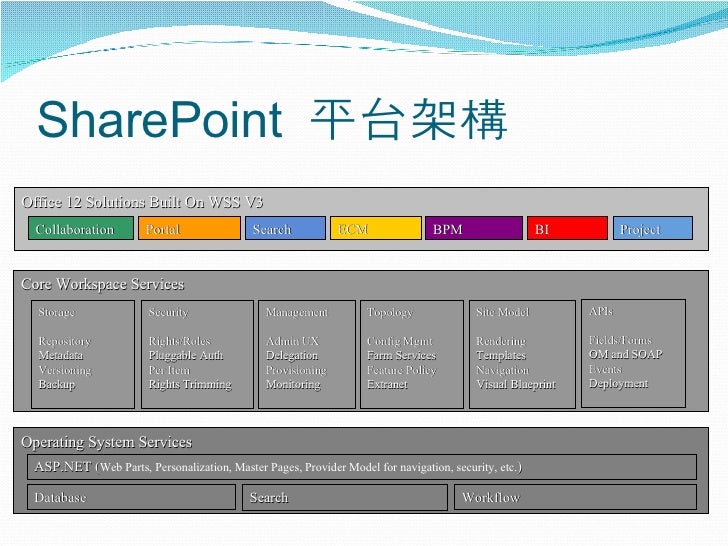Click Pluggable Auth in the Security box
The image size is (728, 546).
click(x=186, y=355)
